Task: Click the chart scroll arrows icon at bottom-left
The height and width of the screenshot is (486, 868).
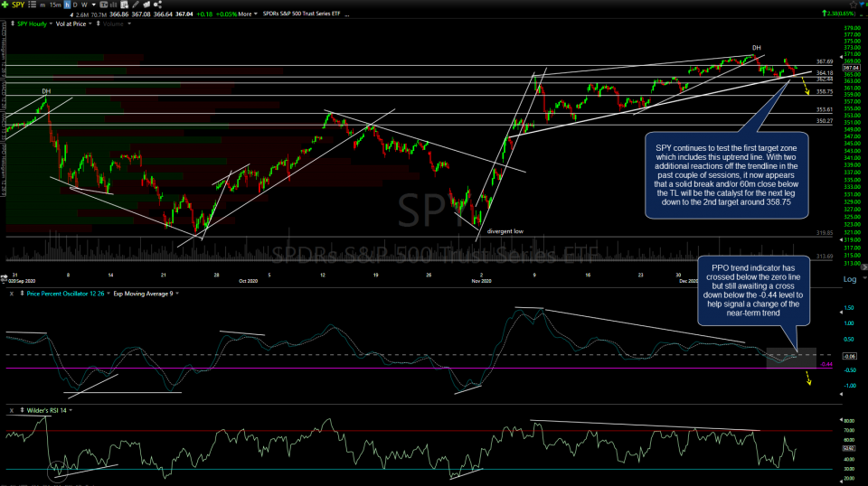Action: click(4, 276)
